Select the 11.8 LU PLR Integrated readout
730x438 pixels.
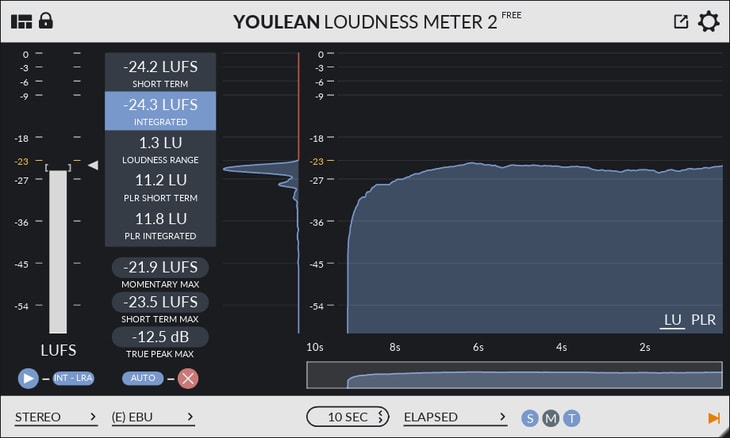click(160, 226)
